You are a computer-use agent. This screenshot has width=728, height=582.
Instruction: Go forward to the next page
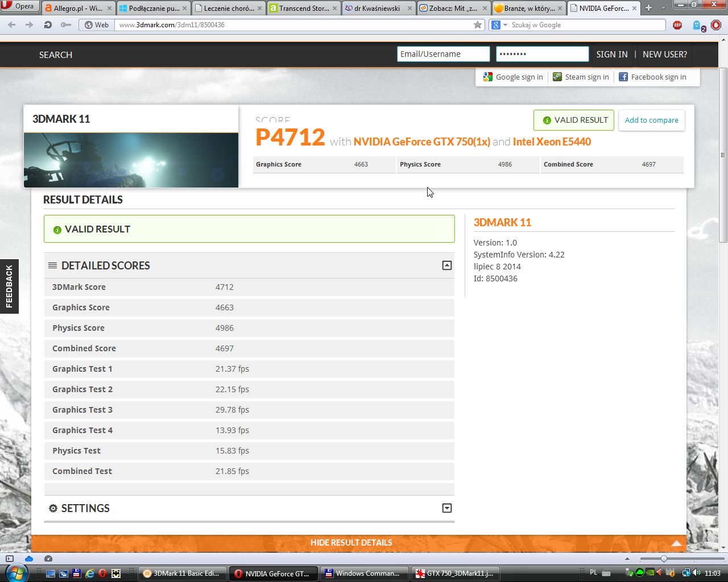(30, 25)
